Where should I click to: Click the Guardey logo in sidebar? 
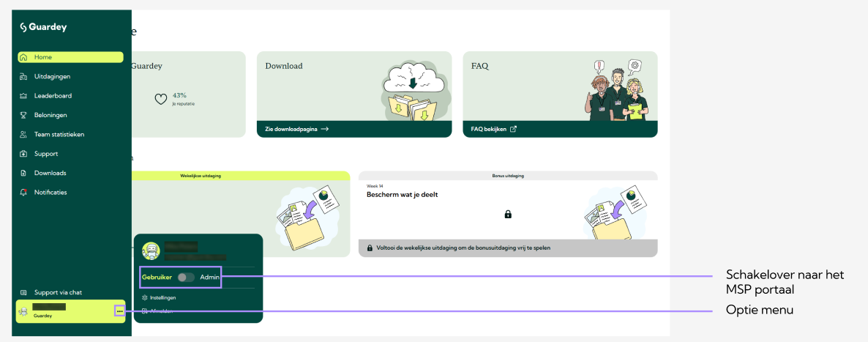[x=43, y=27]
